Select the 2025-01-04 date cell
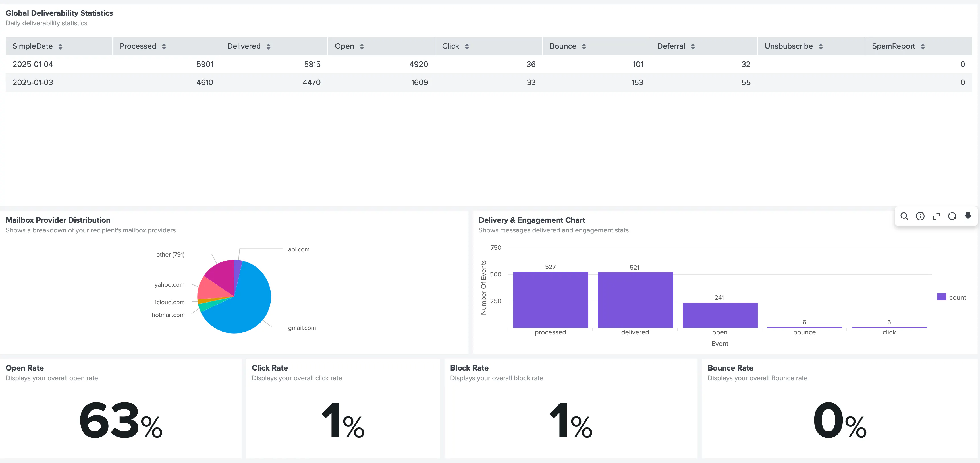Image resolution: width=980 pixels, height=463 pixels. pyautogui.click(x=33, y=64)
